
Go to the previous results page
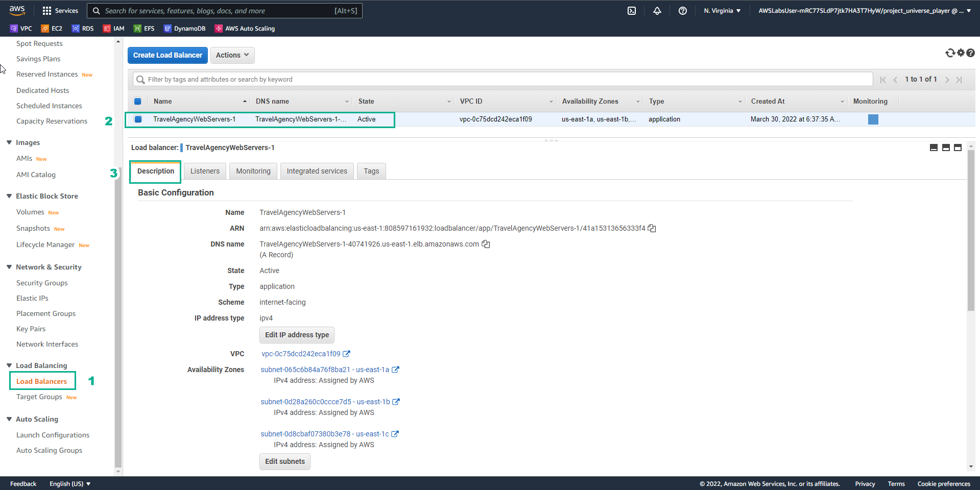pyautogui.click(x=895, y=80)
